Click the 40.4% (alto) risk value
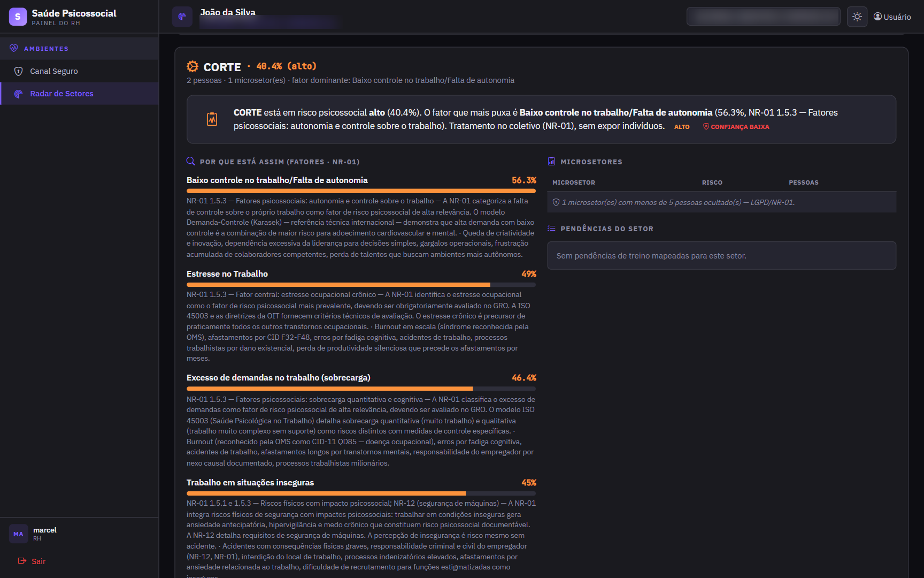924x578 pixels. point(286,66)
